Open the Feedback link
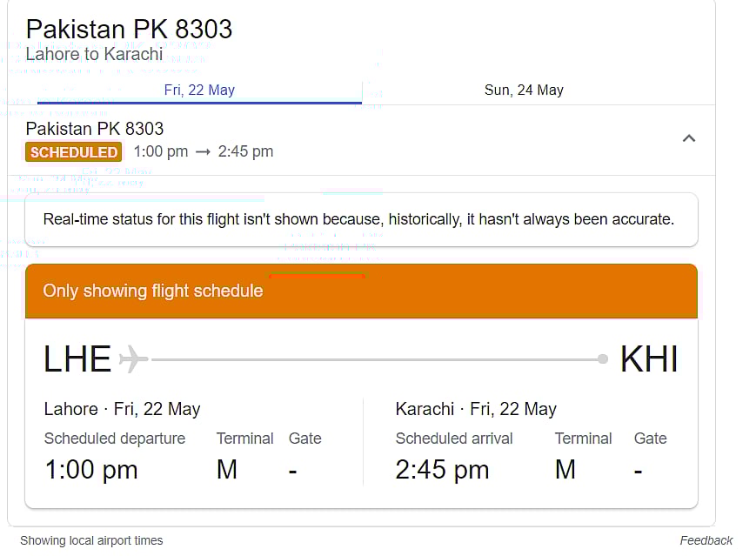 [x=706, y=540]
